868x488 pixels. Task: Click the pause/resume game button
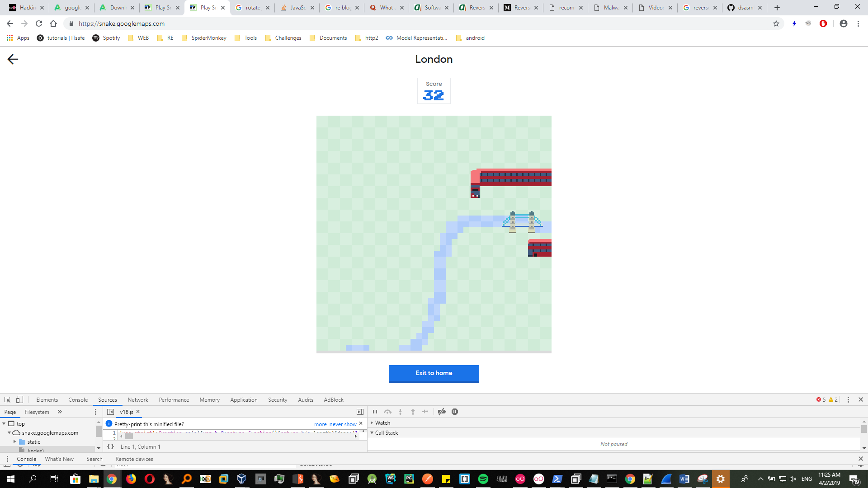[x=374, y=412]
